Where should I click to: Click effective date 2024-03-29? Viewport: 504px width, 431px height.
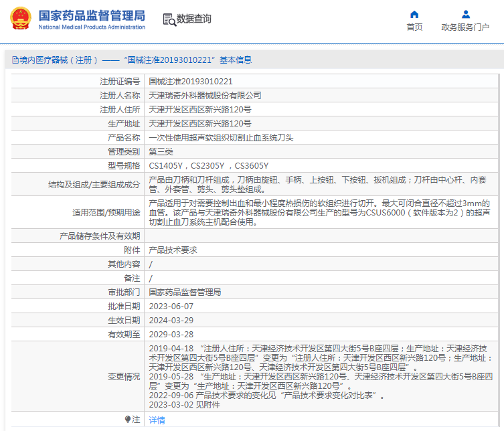coord(171,321)
